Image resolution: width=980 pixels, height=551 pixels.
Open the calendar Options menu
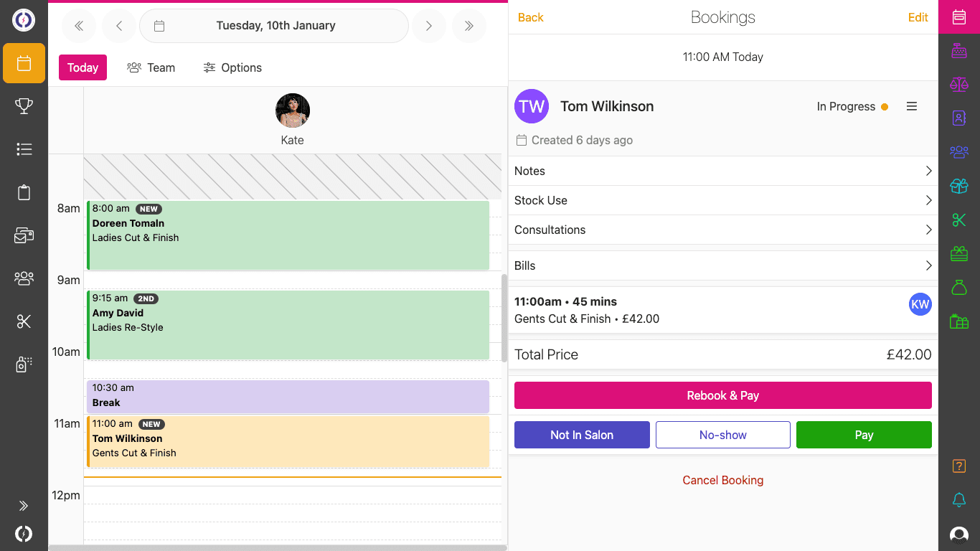[232, 67]
